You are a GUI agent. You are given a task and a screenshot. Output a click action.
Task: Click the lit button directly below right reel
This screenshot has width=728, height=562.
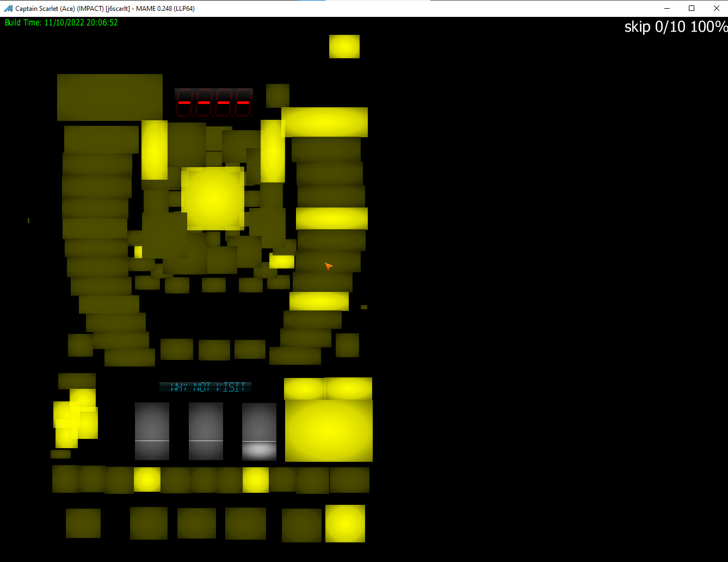tap(256, 480)
